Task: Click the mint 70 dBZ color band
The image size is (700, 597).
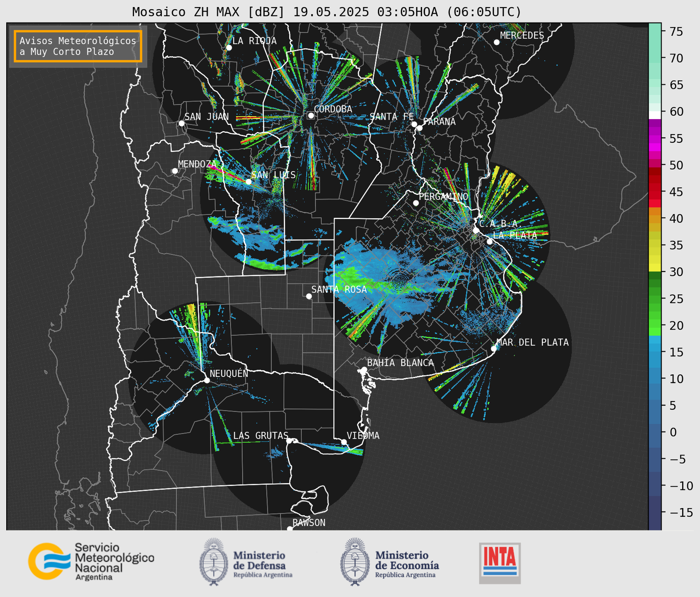Action: (x=654, y=58)
